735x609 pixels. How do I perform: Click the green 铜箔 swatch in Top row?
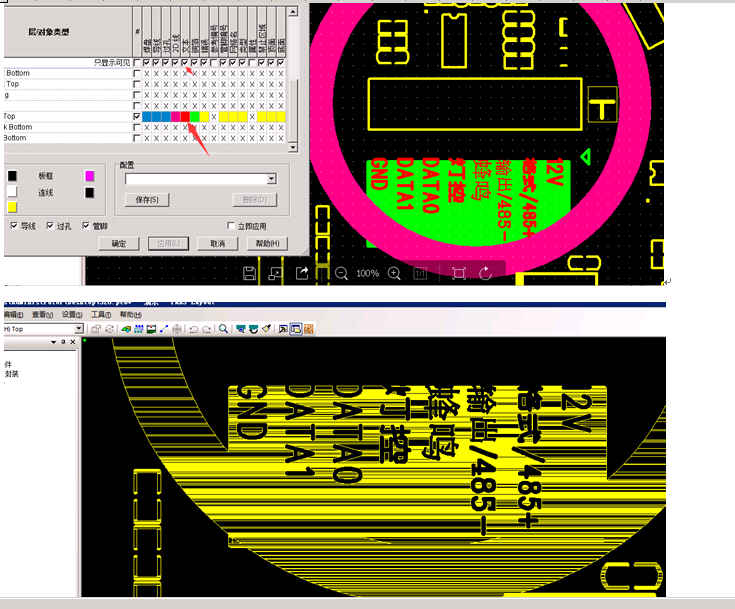pos(195,116)
